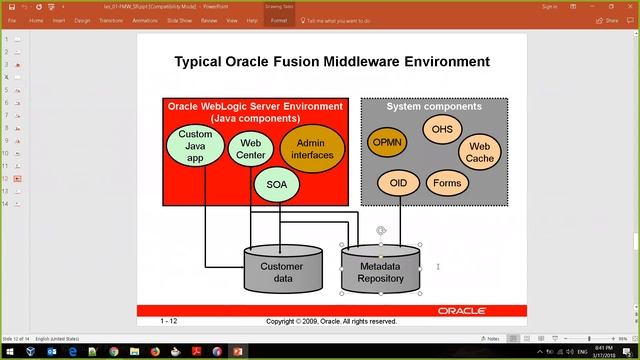Select the Forms oval shape
The image size is (640, 360).
point(447,183)
